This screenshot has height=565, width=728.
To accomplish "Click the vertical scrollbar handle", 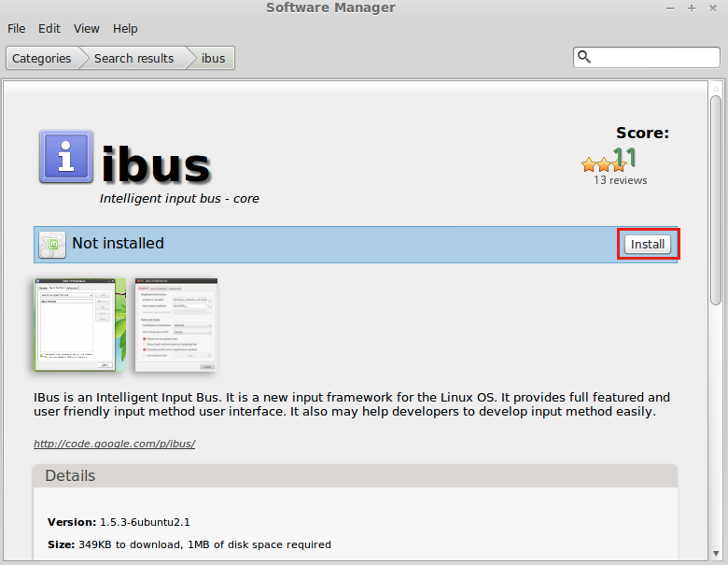I will 716,201.
